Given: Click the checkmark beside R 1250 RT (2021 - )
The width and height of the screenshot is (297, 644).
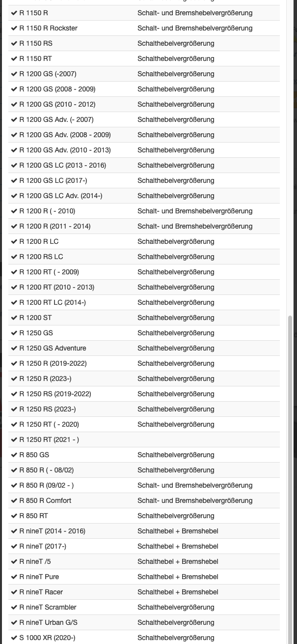Looking at the screenshot, I should 14,439.
